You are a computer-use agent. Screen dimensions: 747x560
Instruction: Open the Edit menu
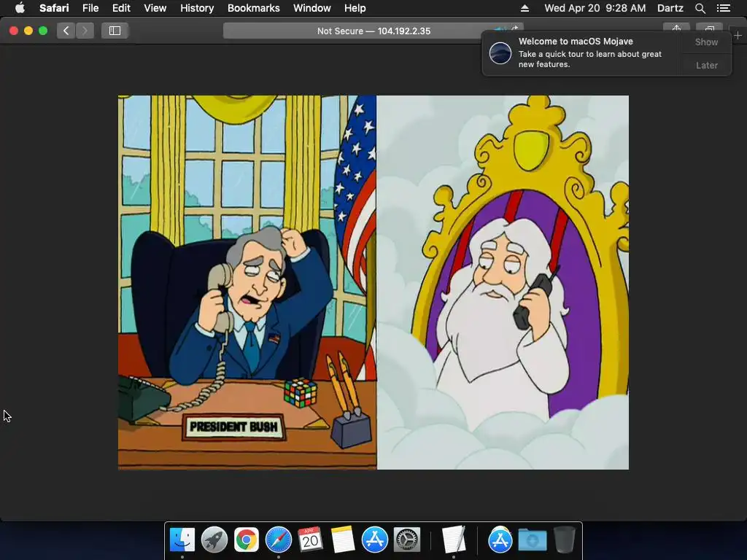(x=121, y=8)
